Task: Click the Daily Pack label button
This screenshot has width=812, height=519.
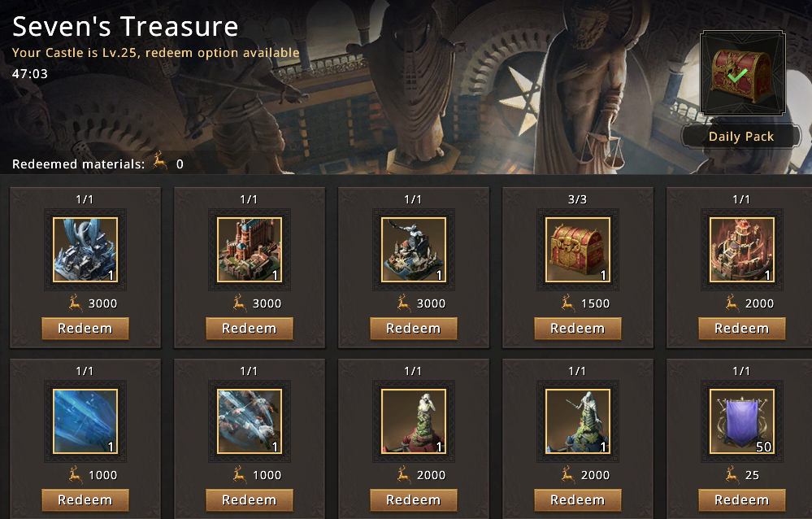Action: coord(741,137)
